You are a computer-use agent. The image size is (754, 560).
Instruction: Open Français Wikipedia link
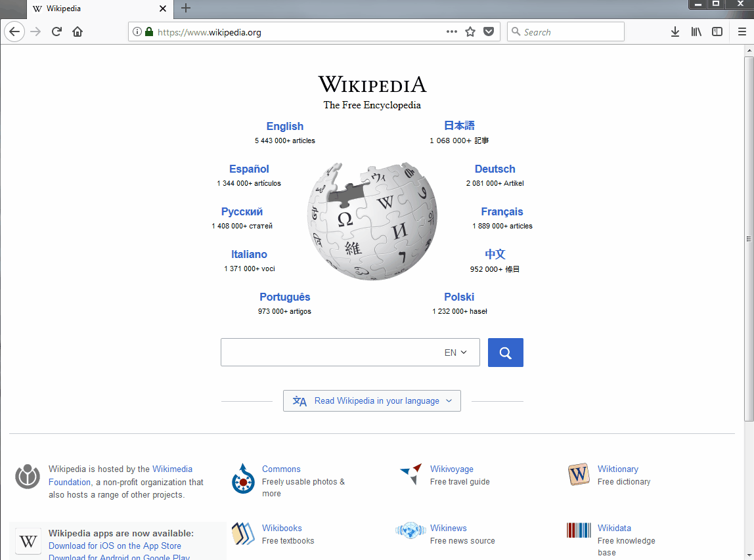[502, 212]
